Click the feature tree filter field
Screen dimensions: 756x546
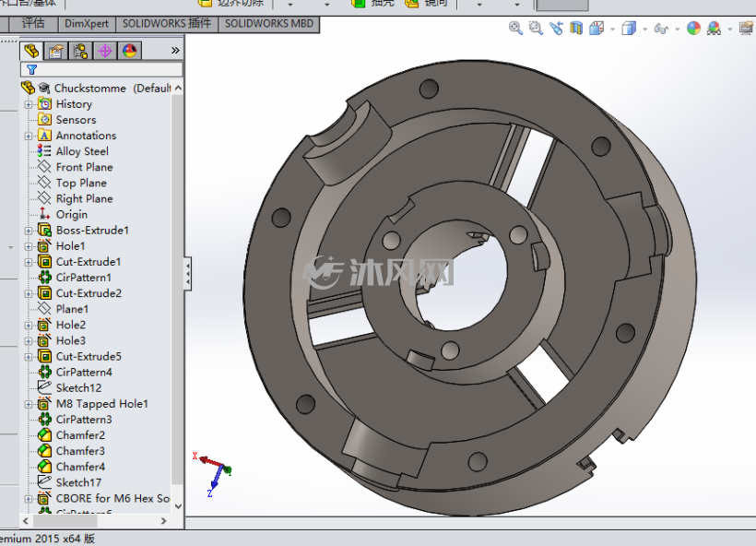point(101,69)
